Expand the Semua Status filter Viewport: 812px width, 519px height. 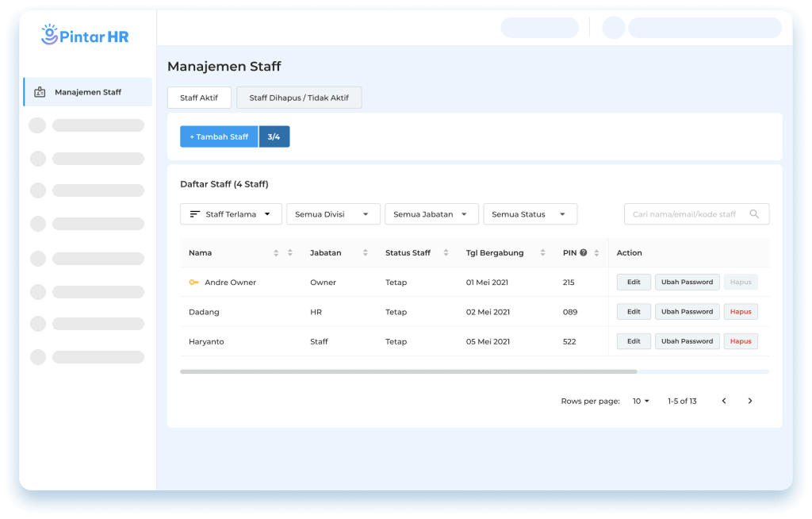tap(529, 214)
